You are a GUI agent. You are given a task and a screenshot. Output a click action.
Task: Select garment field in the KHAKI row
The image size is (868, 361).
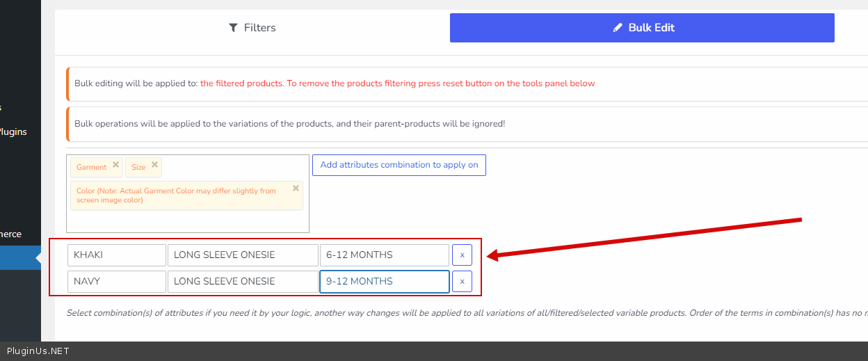tap(242, 255)
